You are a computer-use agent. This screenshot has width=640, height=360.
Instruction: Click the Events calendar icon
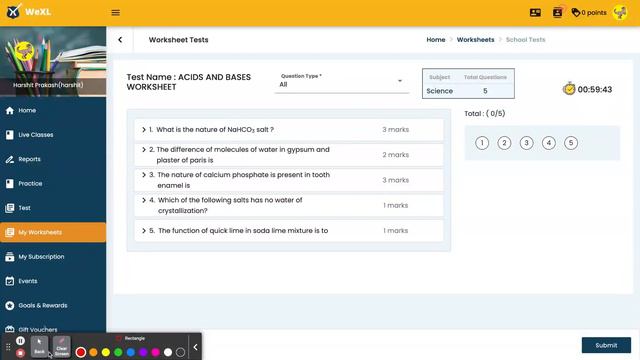click(10, 281)
